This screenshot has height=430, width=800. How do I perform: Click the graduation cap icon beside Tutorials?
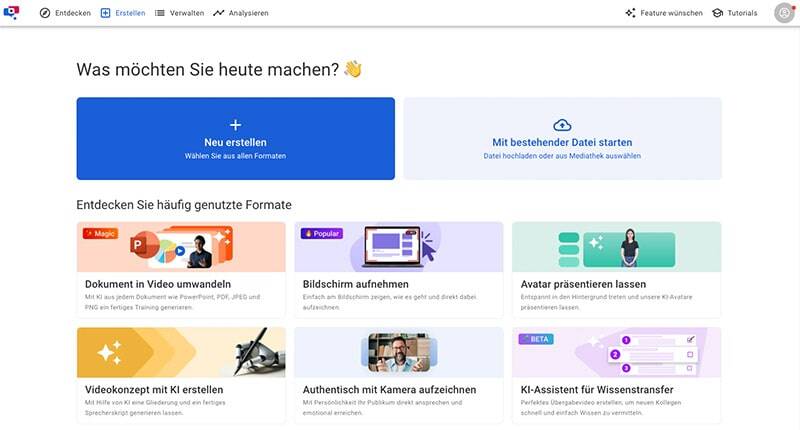pyautogui.click(x=717, y=13)
